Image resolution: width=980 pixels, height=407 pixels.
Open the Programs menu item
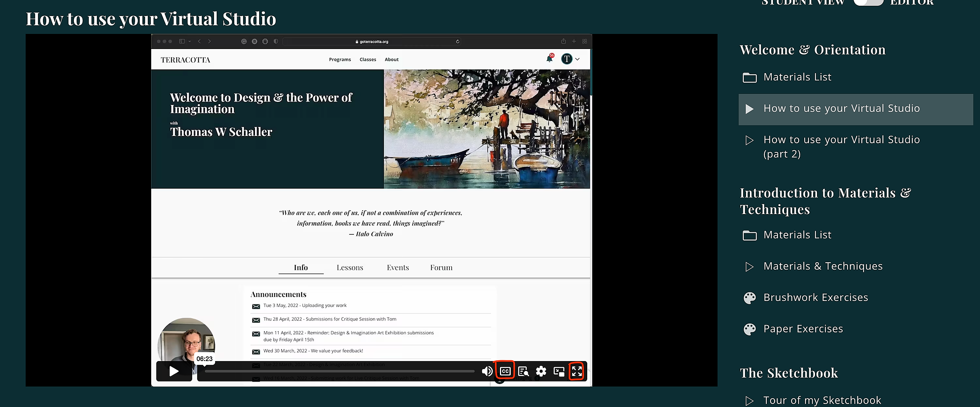pos(340,59)
